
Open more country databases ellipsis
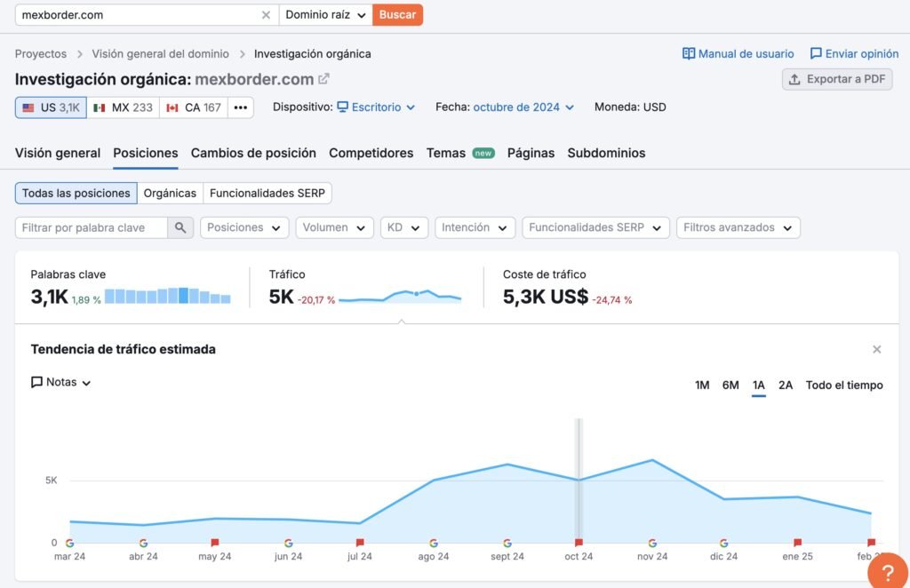[241, 107]
